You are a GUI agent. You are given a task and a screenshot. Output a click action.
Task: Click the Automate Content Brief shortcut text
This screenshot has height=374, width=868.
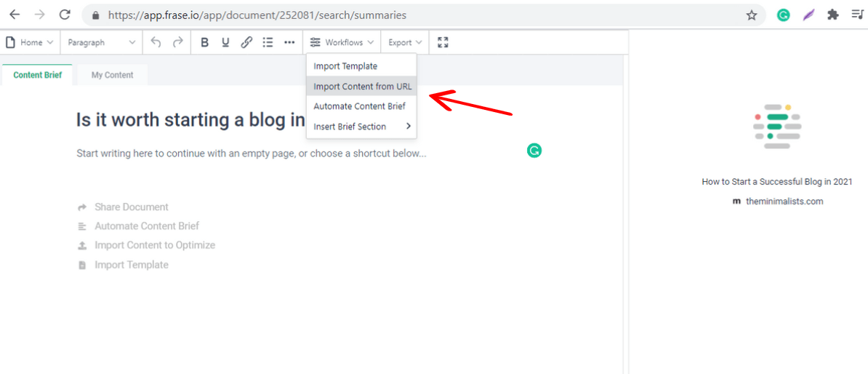click(x=147, y=226)
